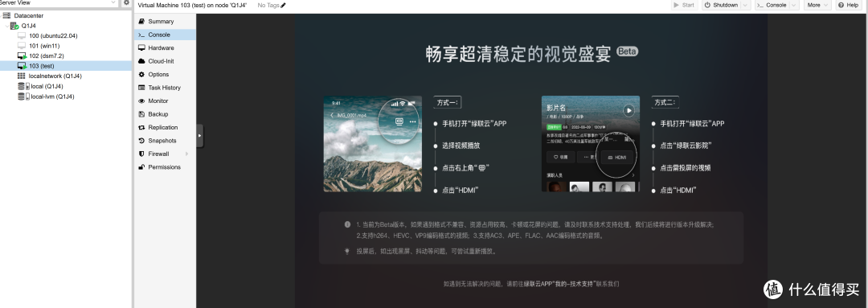Click the top-right Console button
Screen dimensions: 868x308
coord(772,5)
